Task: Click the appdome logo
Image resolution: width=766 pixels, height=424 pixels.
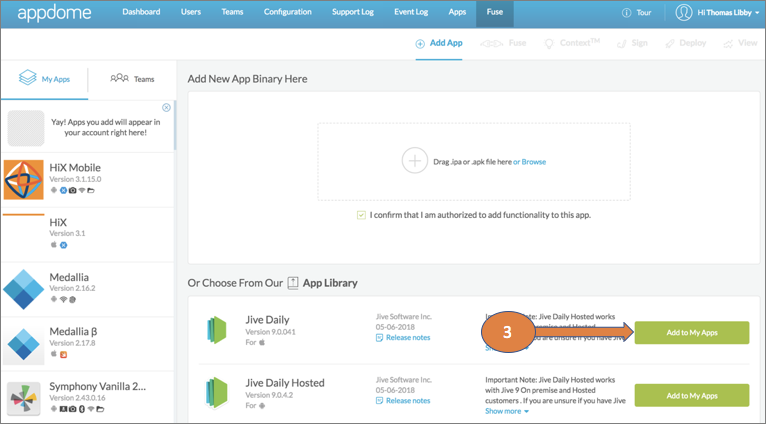Action: click(x=54, y=13)
